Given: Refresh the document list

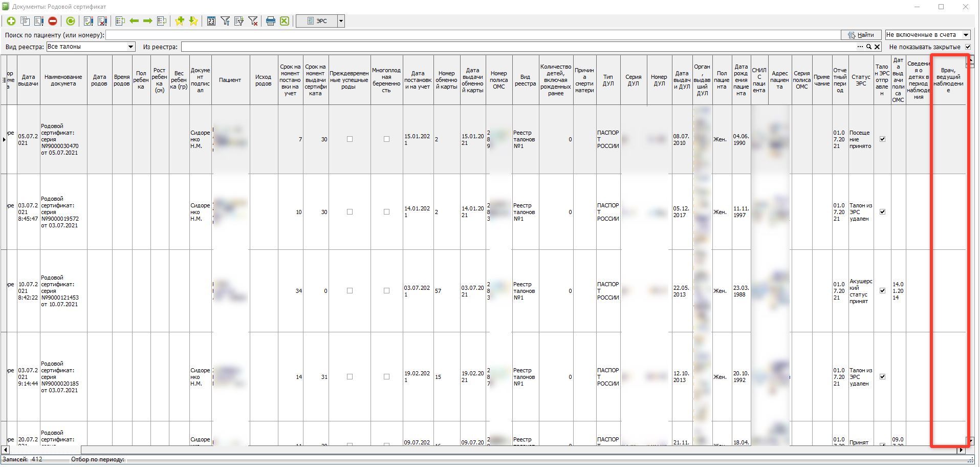Looking at the screenshot, I should click(x=71, y=21).
